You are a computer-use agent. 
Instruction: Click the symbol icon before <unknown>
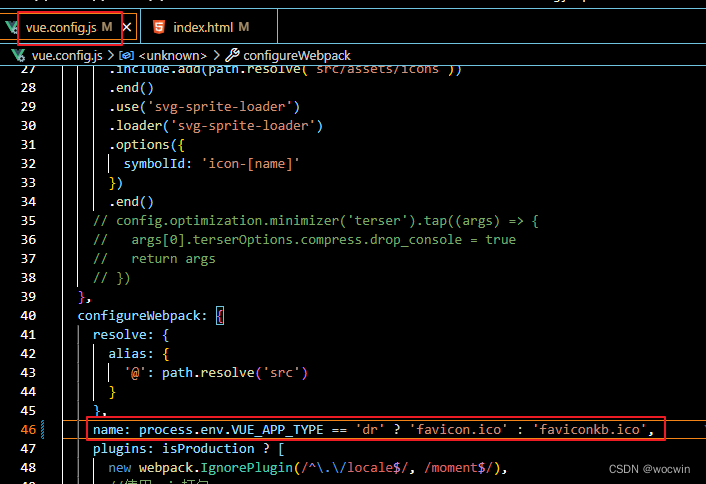coord(126,55)
